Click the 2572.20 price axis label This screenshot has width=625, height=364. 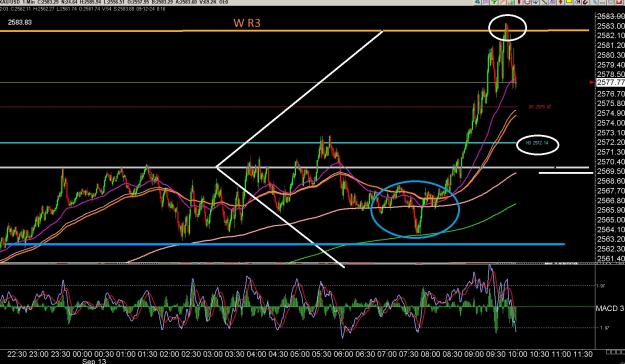(x=611, y=142)
